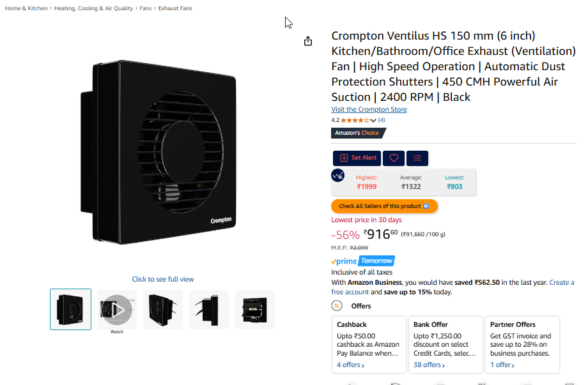Click the share icon above product image

coord(308,41)
